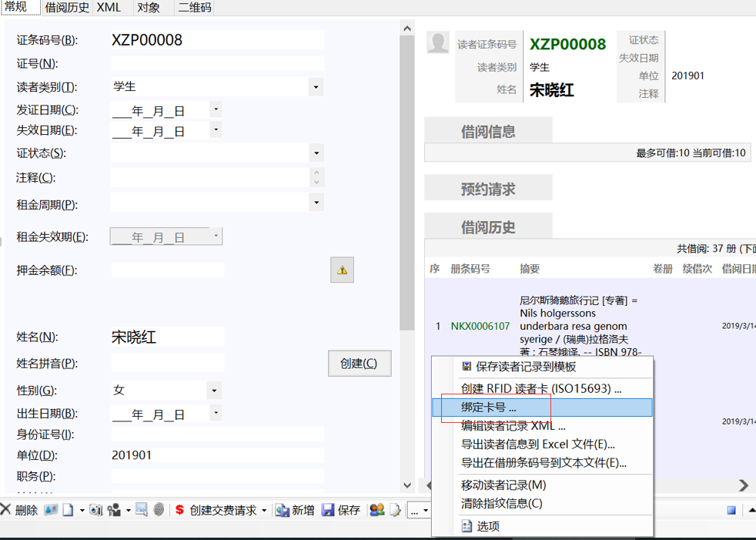Viewport: 756px width, 540px height.
Task: Click the 删除 delete toolbar button
Action: point(19,510)
